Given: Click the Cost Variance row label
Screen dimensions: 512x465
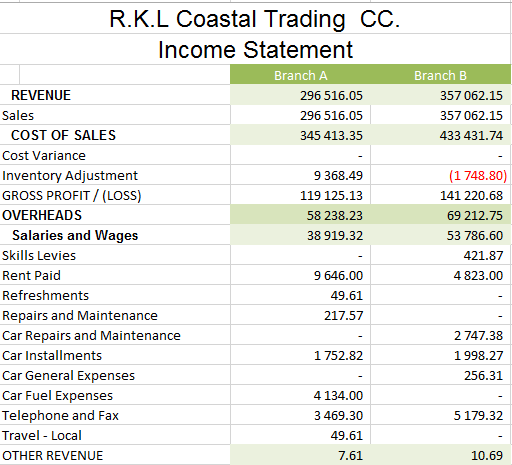Looking at the screenshot, I should tap(44, 156).
